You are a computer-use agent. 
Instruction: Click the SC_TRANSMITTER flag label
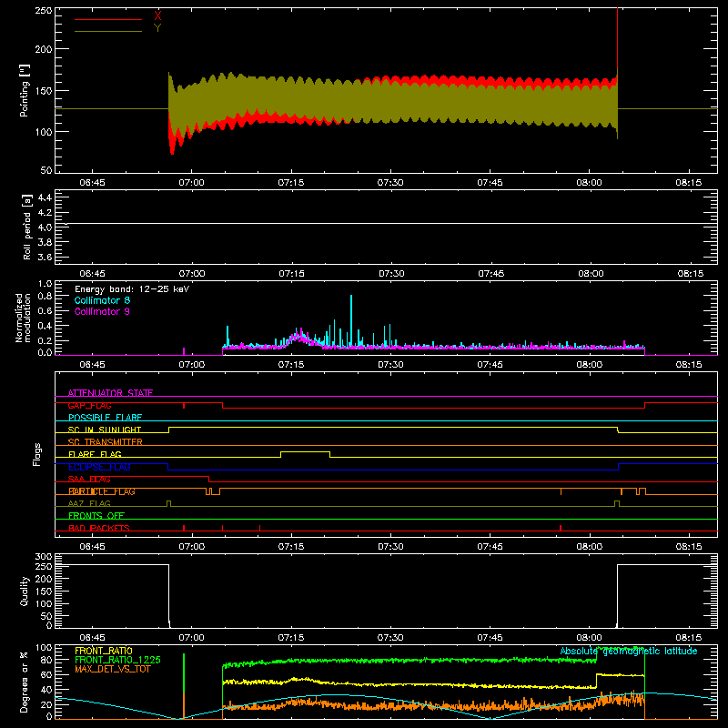(x=106, y=441)
